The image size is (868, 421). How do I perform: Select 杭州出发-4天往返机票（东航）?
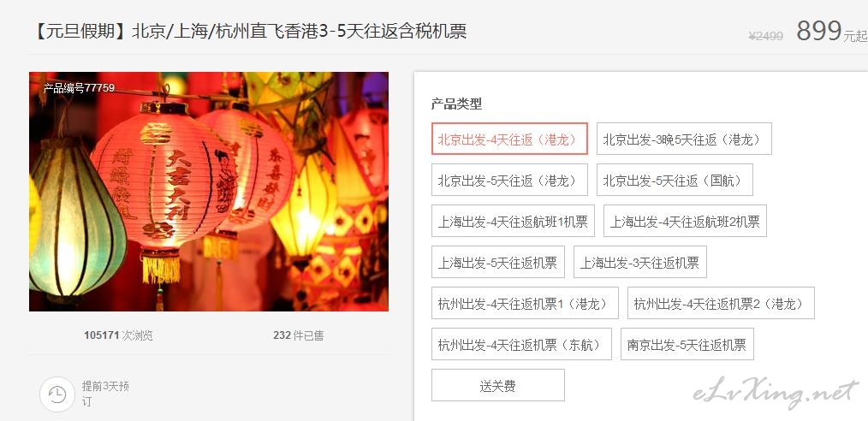pyautogui.click(x=521, y=344)
